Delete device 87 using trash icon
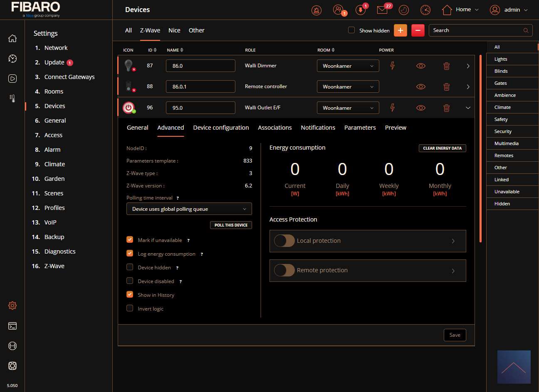This screenshot has width=539, height=392. (446, 66)
